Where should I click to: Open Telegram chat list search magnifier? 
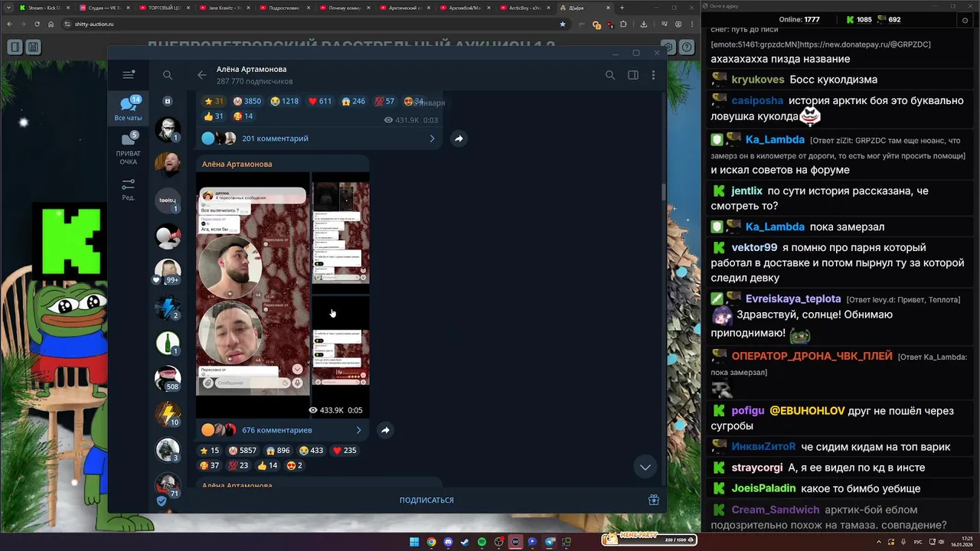coord(168,75)
